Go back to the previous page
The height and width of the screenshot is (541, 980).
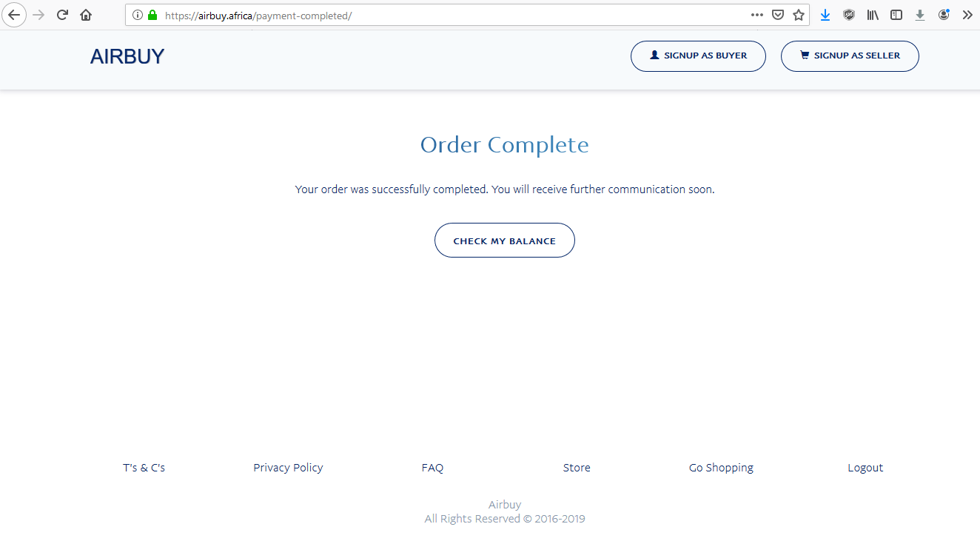(x=14, y=15)
